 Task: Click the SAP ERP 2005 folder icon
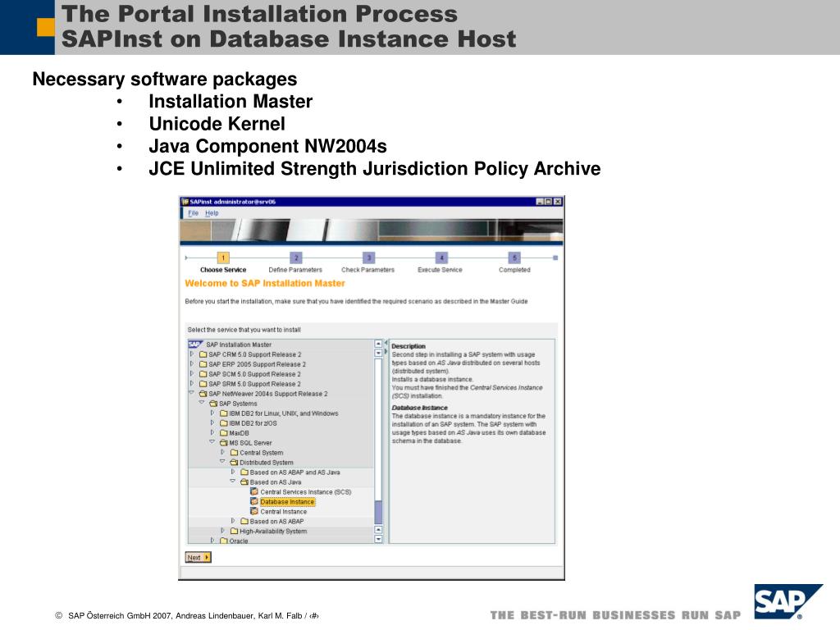(203, 364)
